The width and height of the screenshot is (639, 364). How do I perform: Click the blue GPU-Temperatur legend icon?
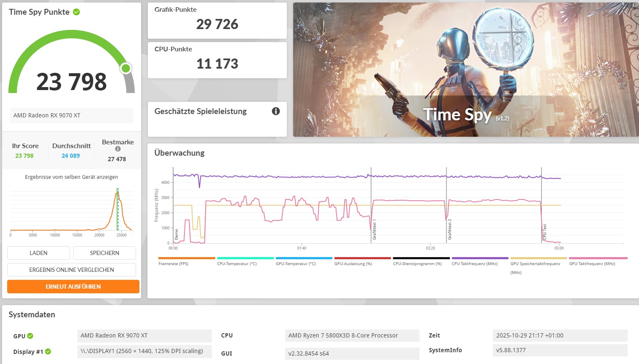coord(303,257)
